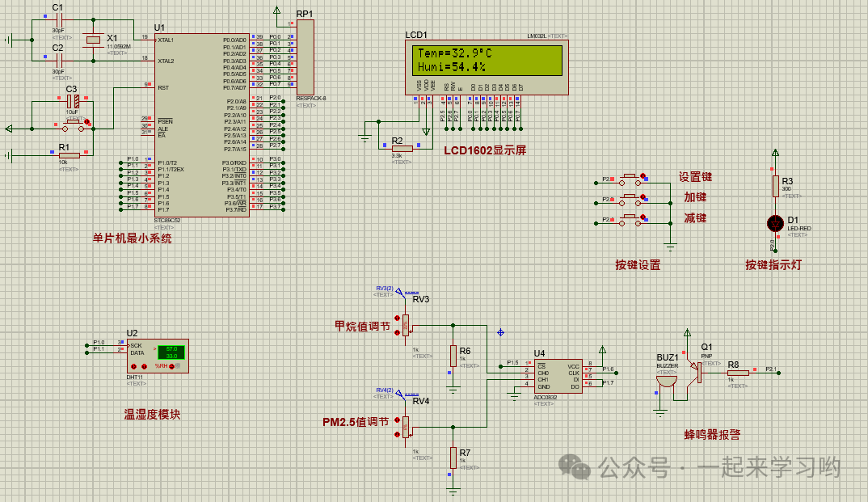Decrease RV4 PM2.5 potentiometer with lower dot
The image size is (868, 502).
[x=397, y=434]
